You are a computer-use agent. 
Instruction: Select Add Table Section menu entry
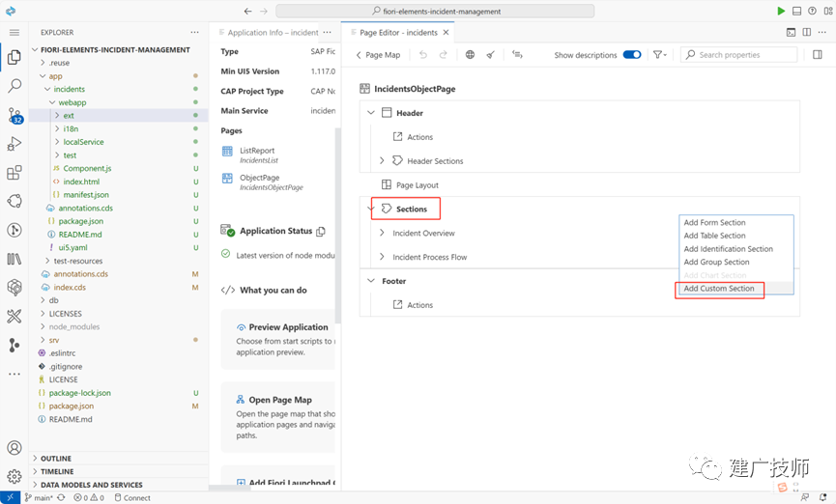point(714,236)
